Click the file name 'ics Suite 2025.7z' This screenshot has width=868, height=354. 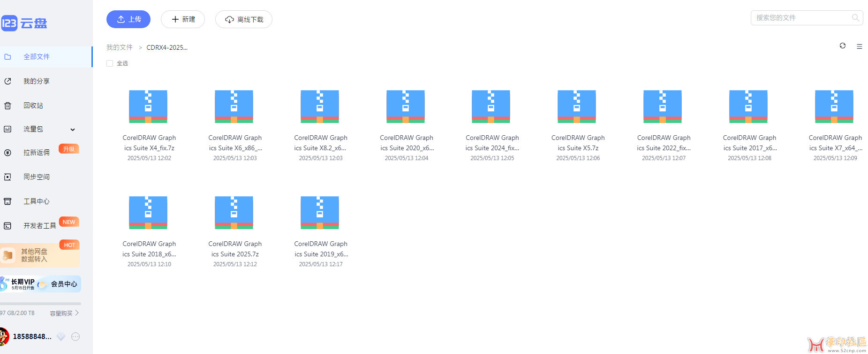(x=235, y=254)
